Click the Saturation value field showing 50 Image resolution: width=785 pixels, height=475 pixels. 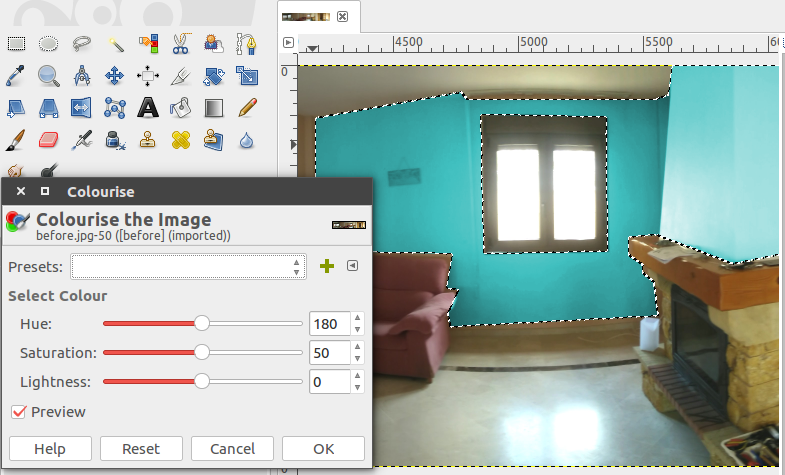330,353
